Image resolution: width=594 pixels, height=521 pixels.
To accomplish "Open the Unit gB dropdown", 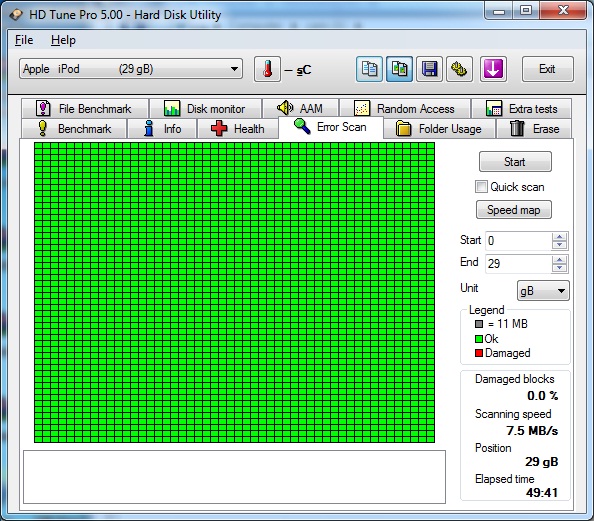I will click(x=543, y=291).
